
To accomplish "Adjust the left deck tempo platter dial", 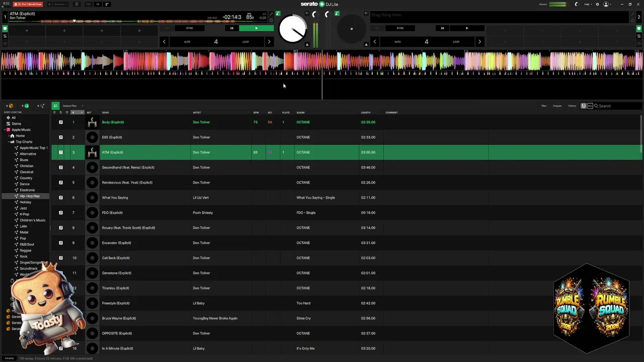I will (292, 30).
